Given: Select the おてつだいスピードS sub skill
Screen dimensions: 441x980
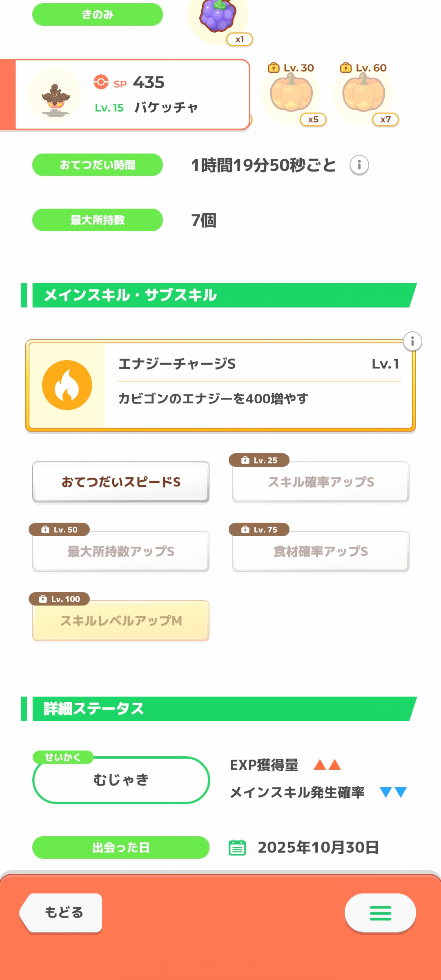Looking at the screenshot, I should 121,482.
